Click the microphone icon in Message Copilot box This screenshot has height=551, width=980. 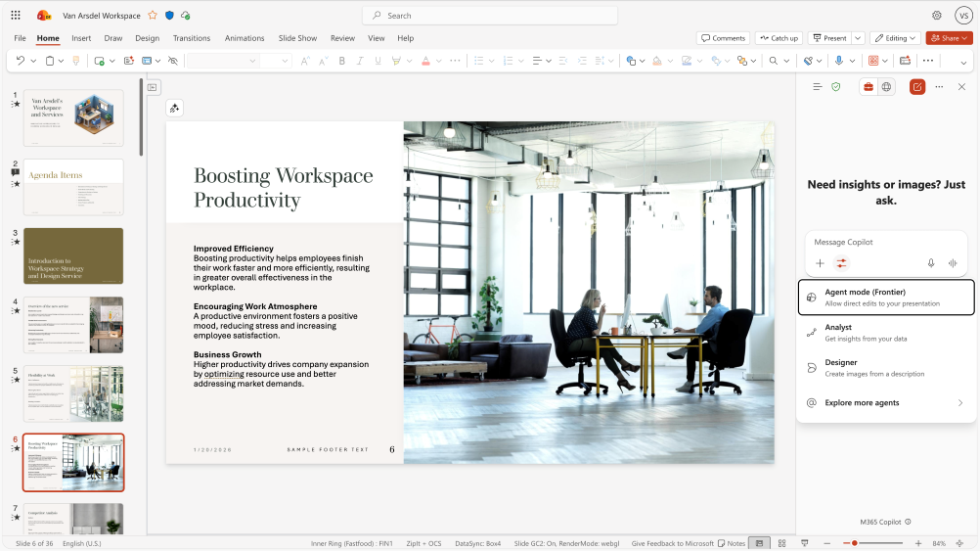tap(931, 263)
